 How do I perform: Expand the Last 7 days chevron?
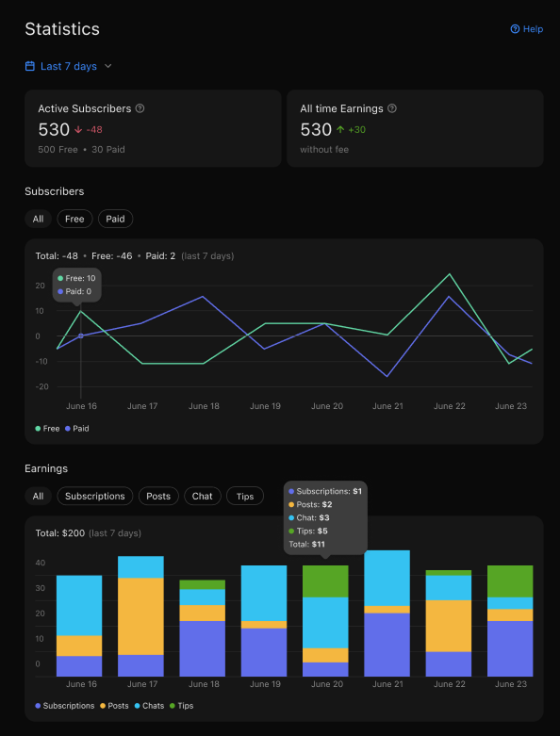(x=108, y=66)
